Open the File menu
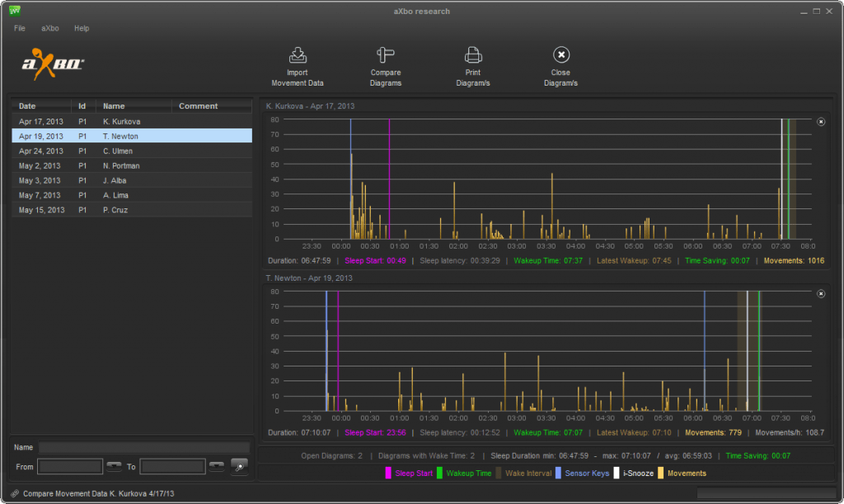 click(19, 28)
